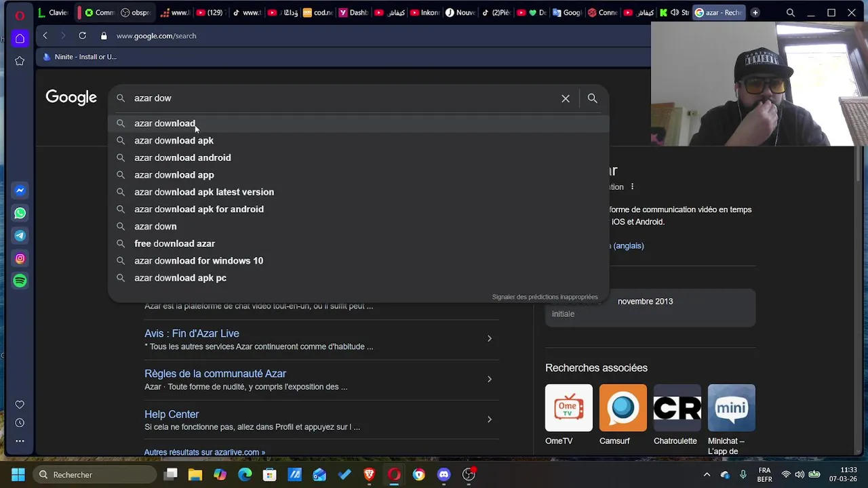Switch to obsproject tab

[x=136, y=12]
